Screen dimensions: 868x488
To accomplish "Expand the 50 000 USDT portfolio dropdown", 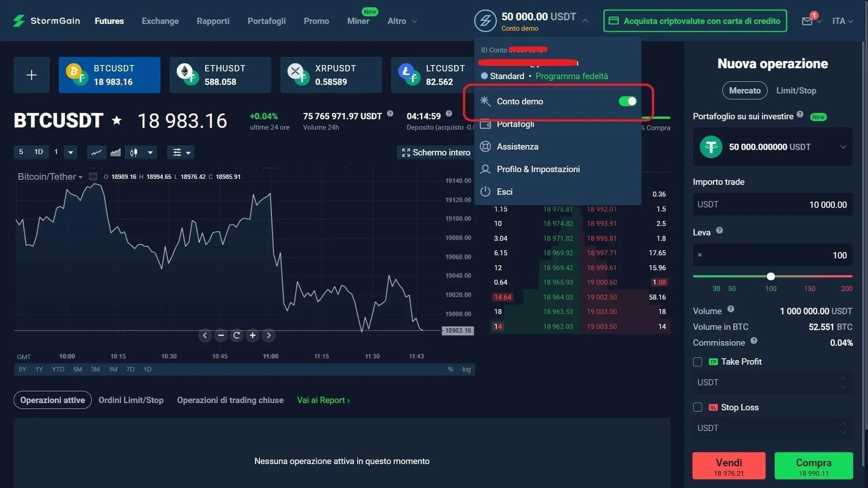I will click(x=843, y=146).
